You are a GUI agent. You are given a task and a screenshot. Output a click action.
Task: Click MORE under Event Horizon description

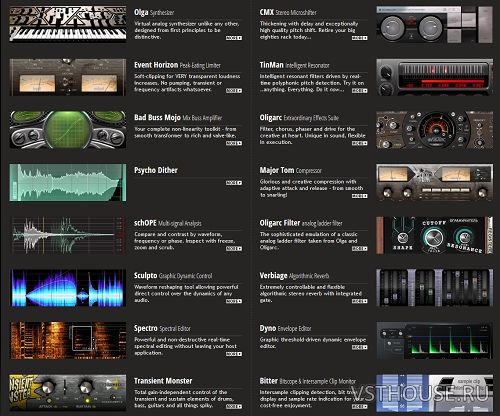234,90
